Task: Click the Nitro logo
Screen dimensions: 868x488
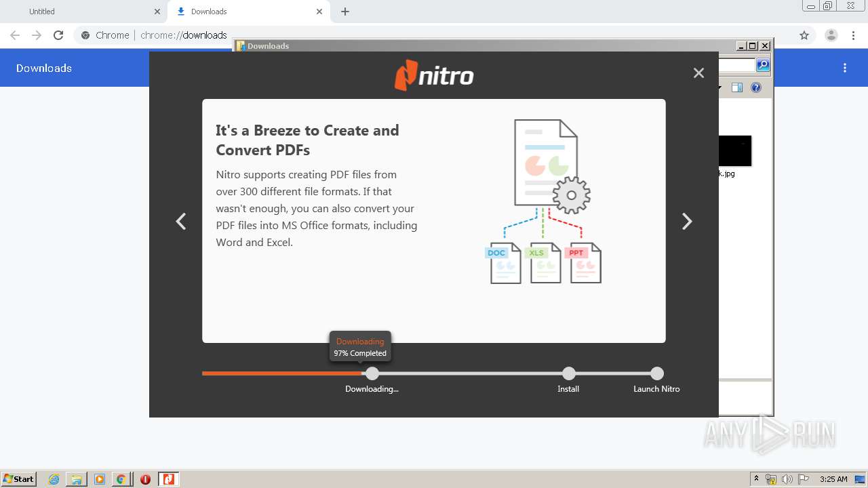Action: point(434,75)
